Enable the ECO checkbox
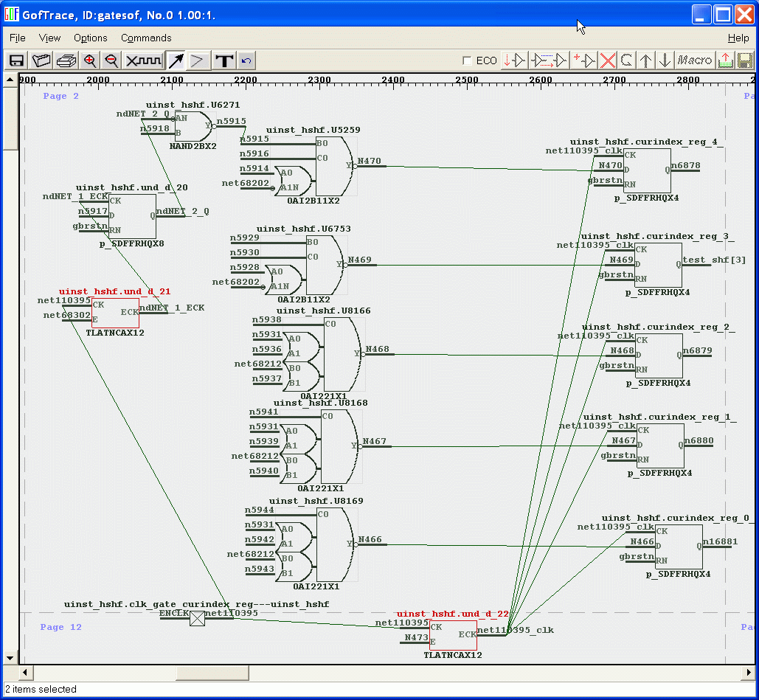Image resolution: width=759 pixels, height=700 pixels. tap(467, 60)
